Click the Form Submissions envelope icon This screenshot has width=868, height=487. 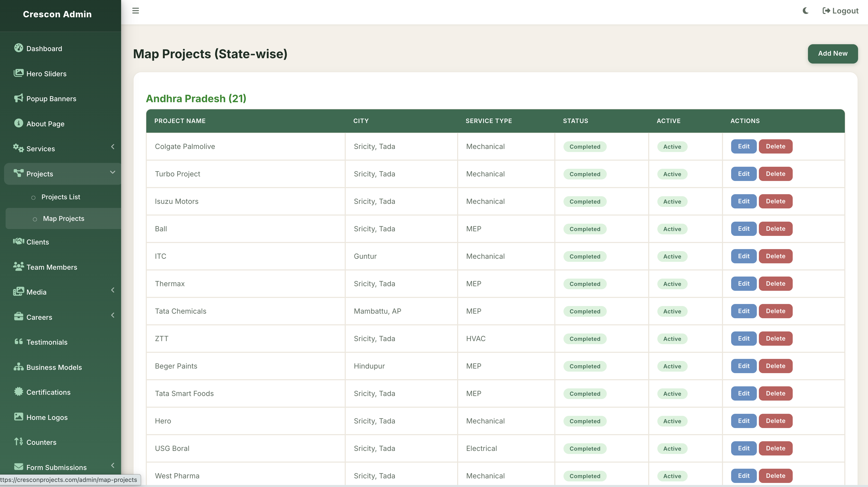19,467
